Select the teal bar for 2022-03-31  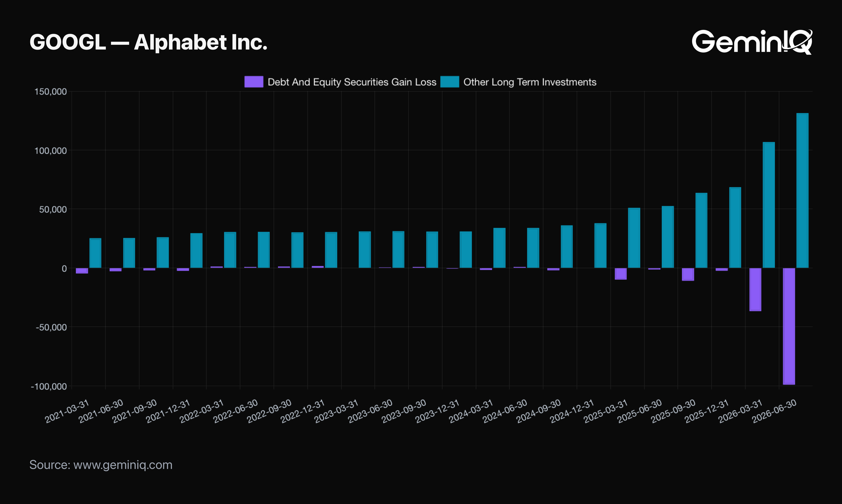click(230, 250)
